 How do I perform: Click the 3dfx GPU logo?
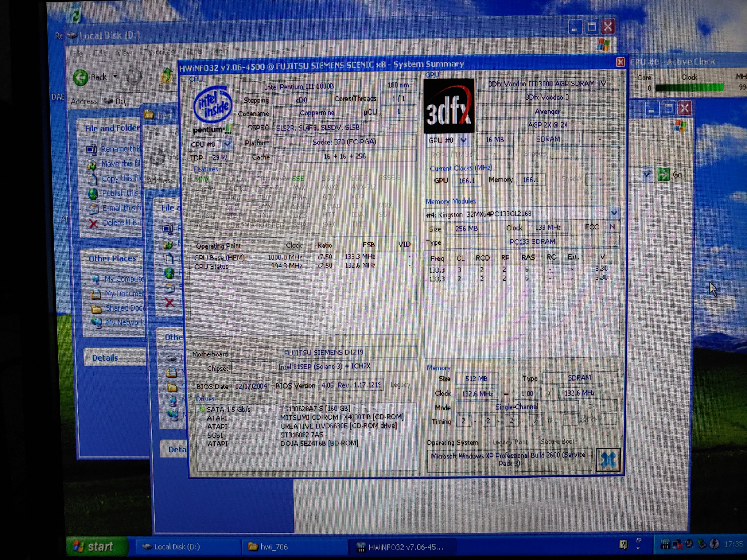449,106
